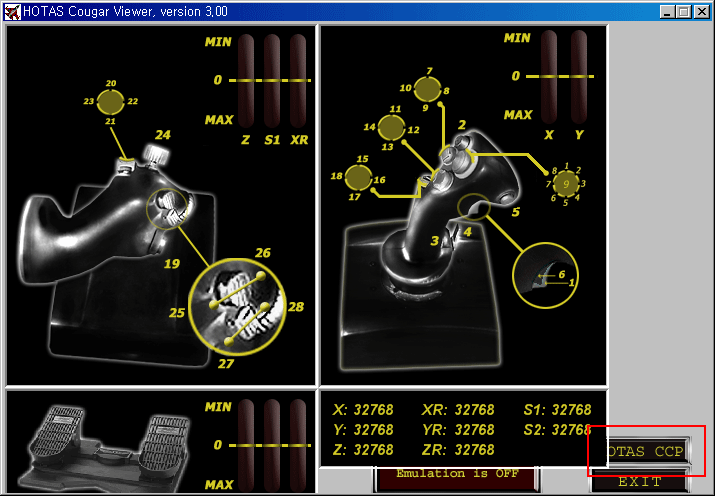This screenshot has width=715, height=496.
Task: Click the X: 32768 readout
Action: point(363,410)
